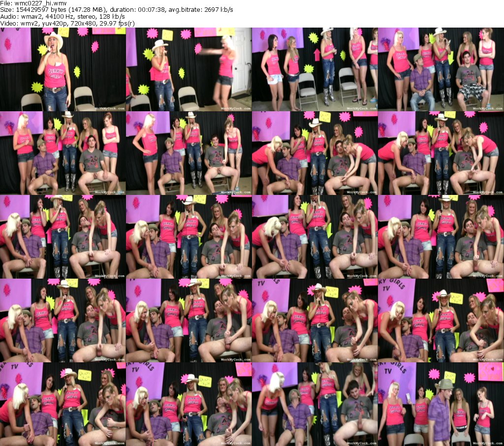
Task: Open the first thumbnail in the bottom row
Action: coord(63,404)
